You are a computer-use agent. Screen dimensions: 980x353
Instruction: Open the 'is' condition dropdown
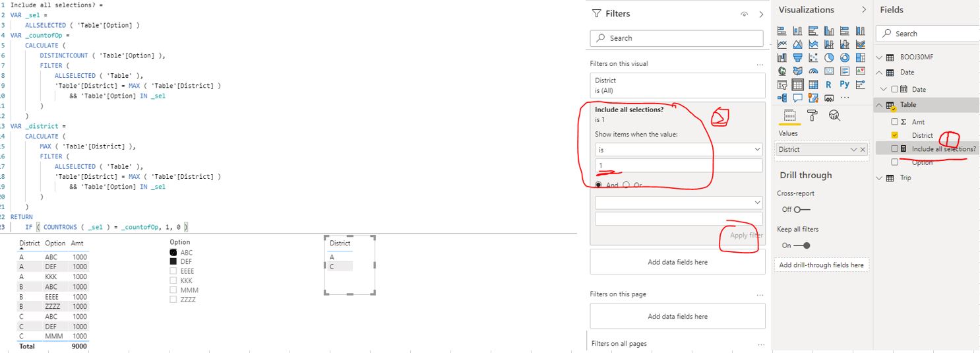[x=679, y=150]
